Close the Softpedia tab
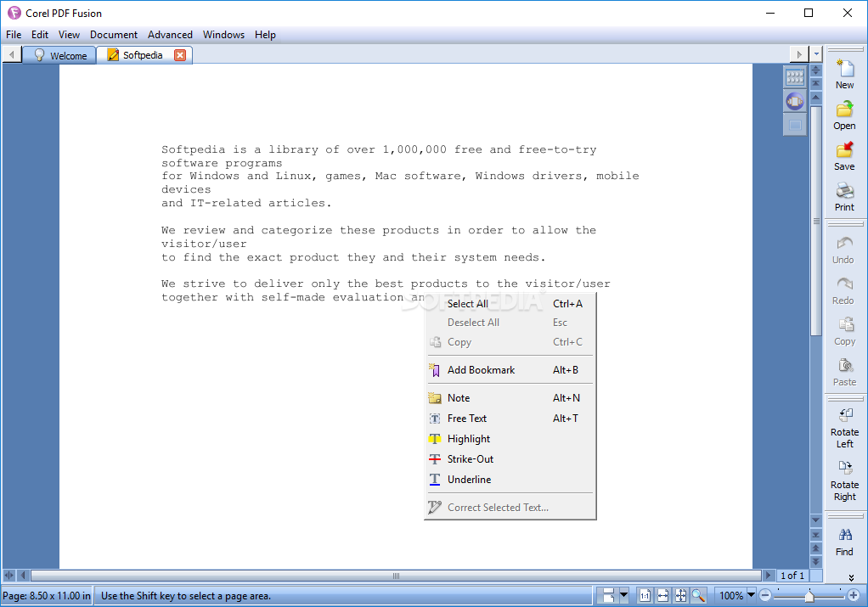Screen dimensions: 868x607 (180, 55)
